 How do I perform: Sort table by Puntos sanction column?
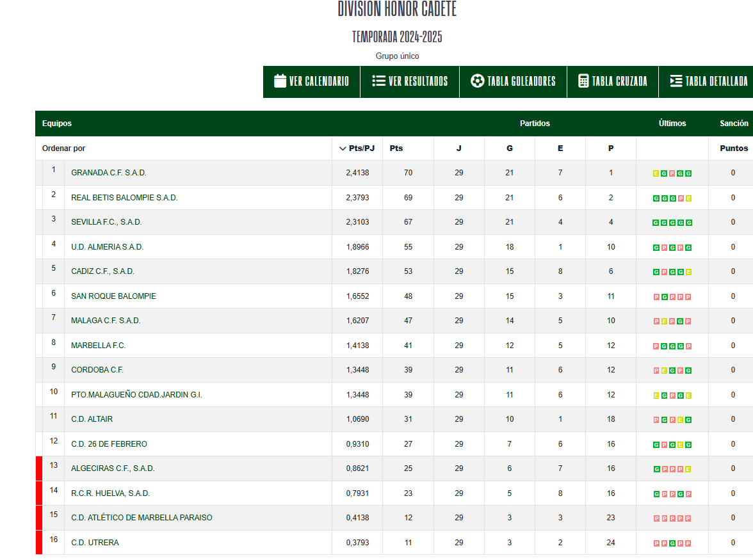pos(734,148)
